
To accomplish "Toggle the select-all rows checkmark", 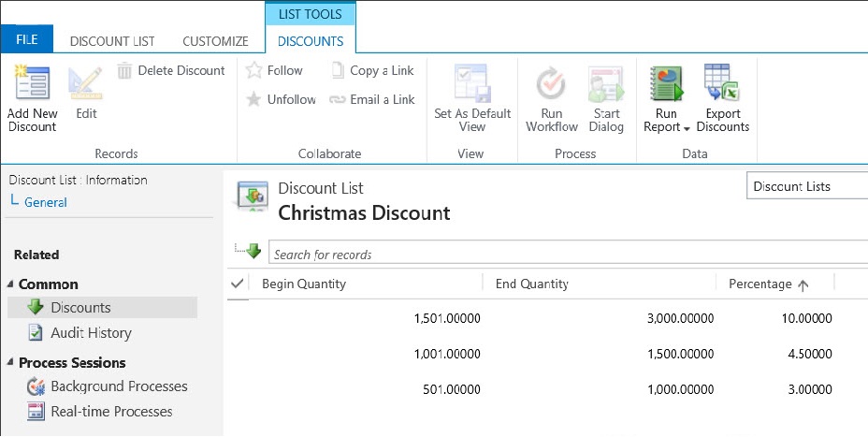I will pyautogui.click(x=238, y=284).
